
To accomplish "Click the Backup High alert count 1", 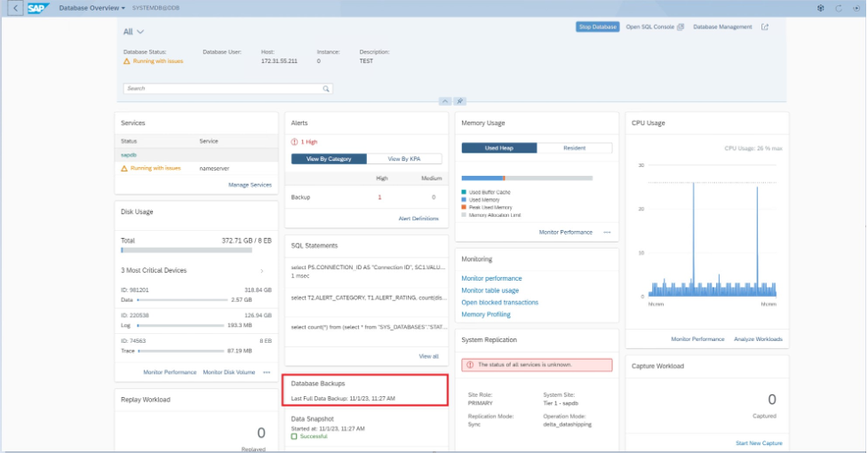I will click(379, 197).
